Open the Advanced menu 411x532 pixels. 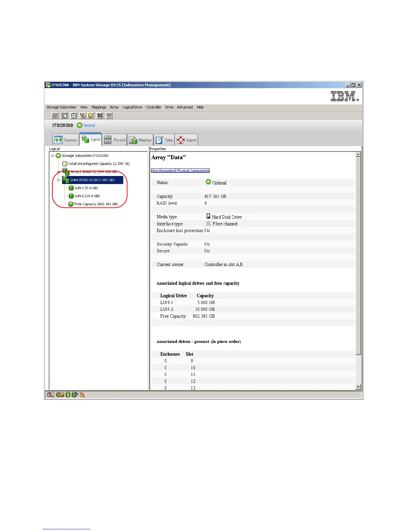[x=185, y=107]
